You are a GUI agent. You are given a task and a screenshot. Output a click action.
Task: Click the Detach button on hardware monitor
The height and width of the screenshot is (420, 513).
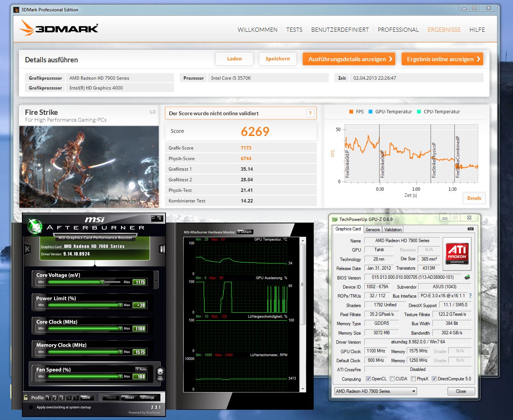[x=245, y=232]
